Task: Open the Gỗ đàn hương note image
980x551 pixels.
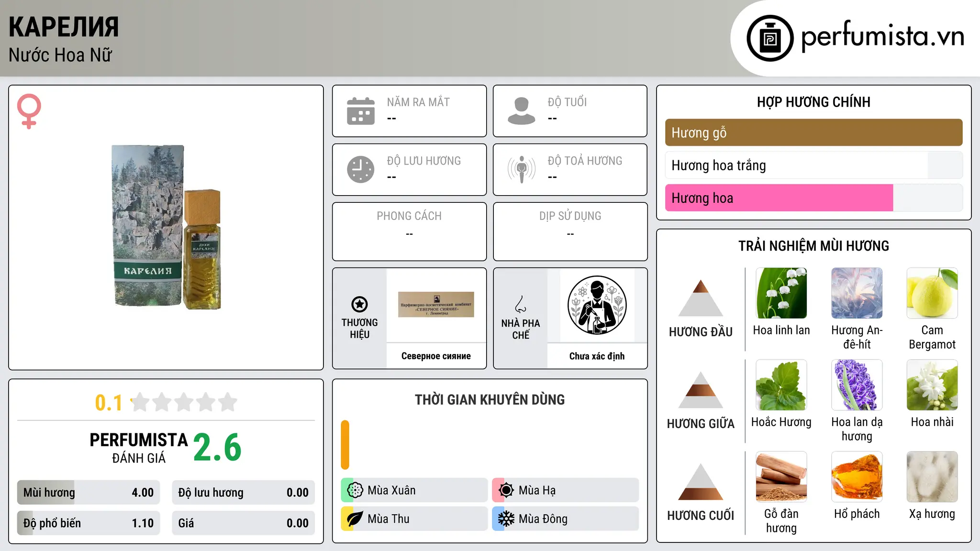Action: (781, 477)
